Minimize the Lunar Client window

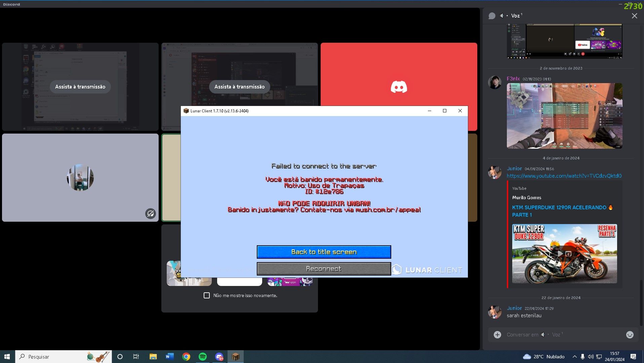click(x=429, y=111)
